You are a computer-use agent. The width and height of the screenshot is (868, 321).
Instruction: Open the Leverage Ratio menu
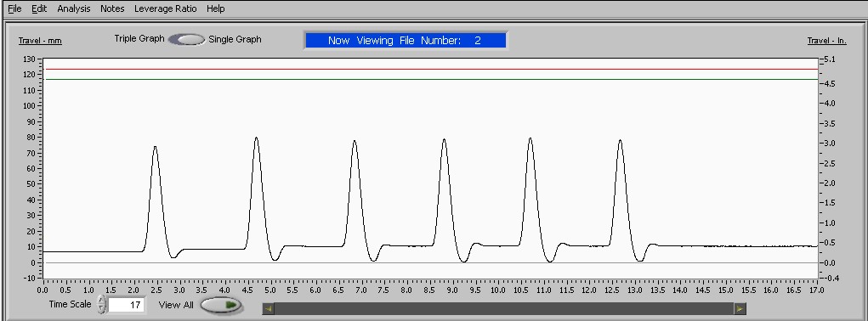tap(165, 8)
